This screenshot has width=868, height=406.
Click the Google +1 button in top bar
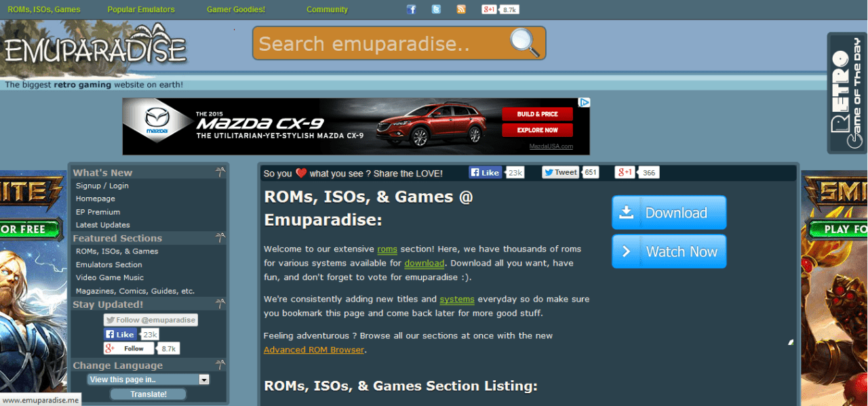pos(490,9)
